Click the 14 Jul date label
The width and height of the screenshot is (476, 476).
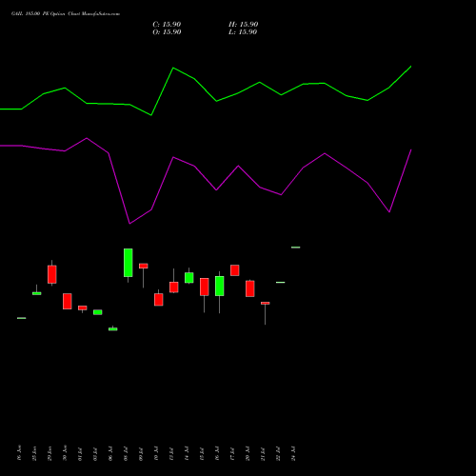point(187,454)
